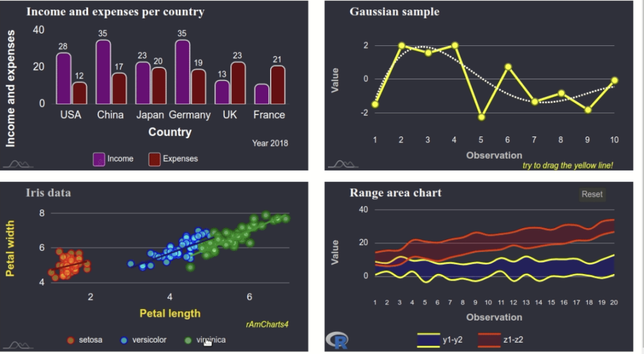Click the yellow data point at observation 10
Screen dimensions: 644x354
point(614,80)
